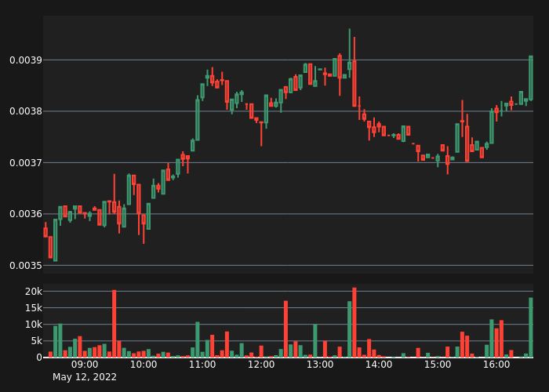Click the May 12, 2022 date label
The height and width of the screenshot is (392, 549).
coord(85,377)
